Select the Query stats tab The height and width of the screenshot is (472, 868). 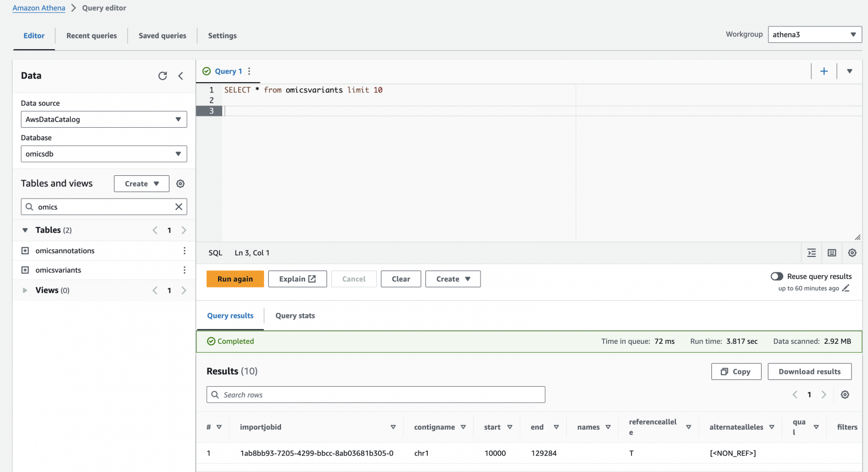point(295,316)
